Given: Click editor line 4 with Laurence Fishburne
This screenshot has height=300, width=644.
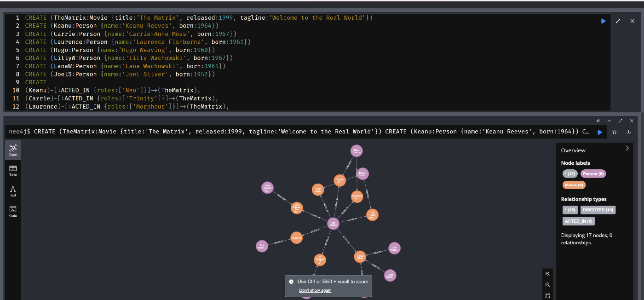Looking at the screenshot, I should tap(138, 42).
